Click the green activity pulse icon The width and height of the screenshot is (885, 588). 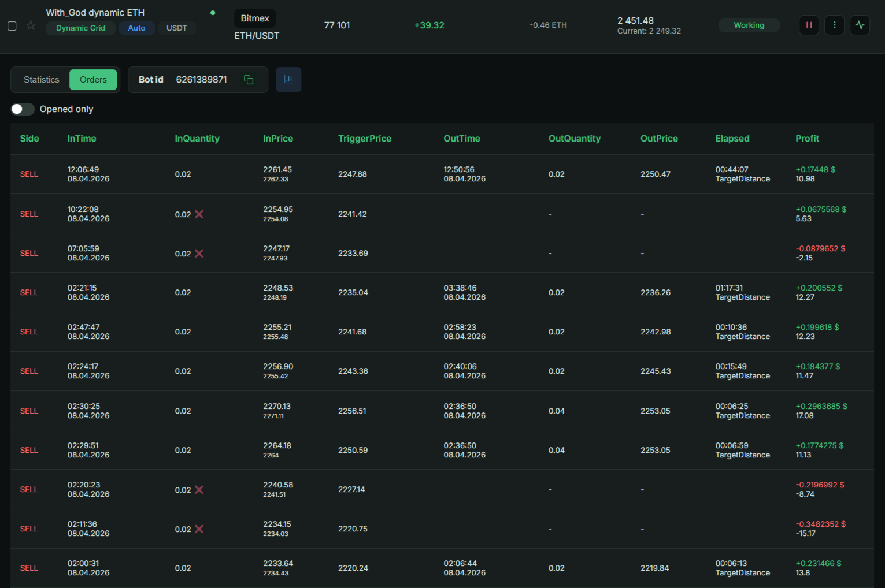(x=860, y=25)
